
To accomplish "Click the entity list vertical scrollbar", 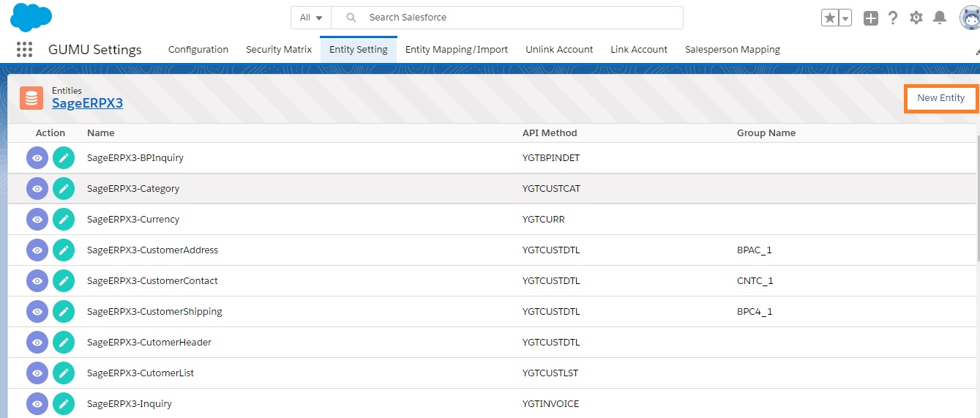I will click(x=977, y=198).
